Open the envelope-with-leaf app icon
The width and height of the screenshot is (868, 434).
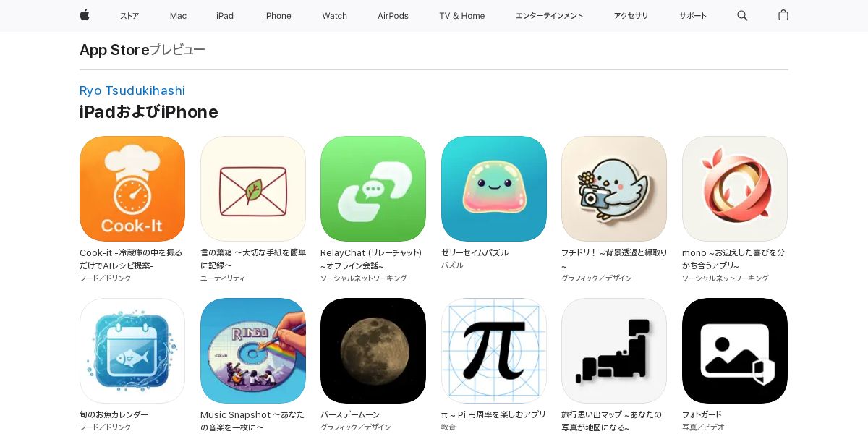click(253, 189)
